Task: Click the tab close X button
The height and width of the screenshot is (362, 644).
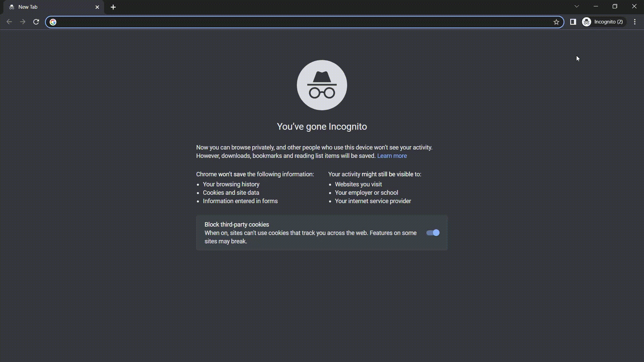Action: [x=97, y=7]
